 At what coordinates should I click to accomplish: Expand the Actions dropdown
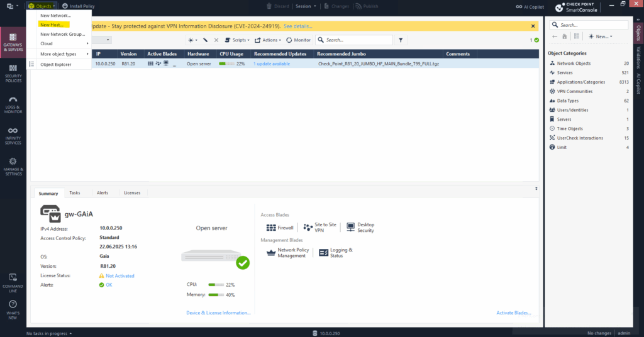pos(268,40)
